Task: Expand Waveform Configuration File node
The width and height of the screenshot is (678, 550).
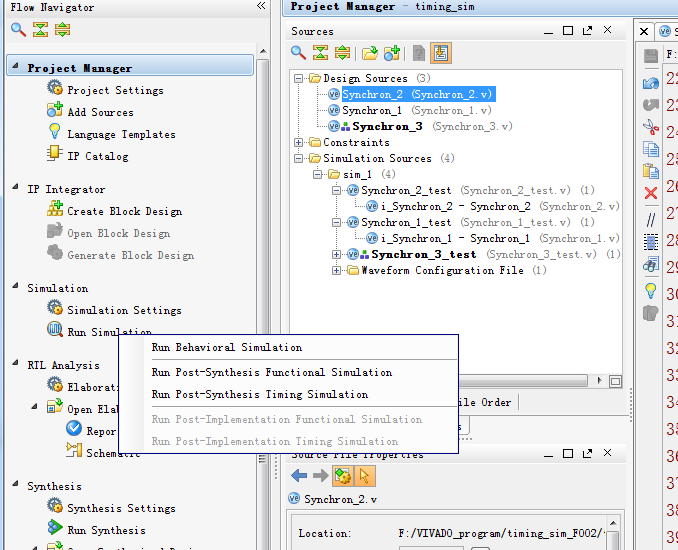Action: (x=336, y=270)
